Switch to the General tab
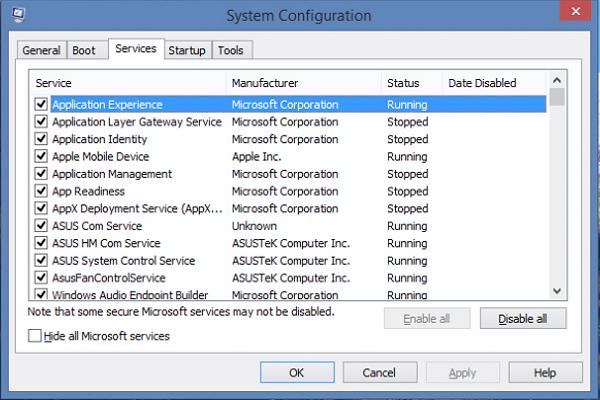The image size is (600, 400). [41, 50]
